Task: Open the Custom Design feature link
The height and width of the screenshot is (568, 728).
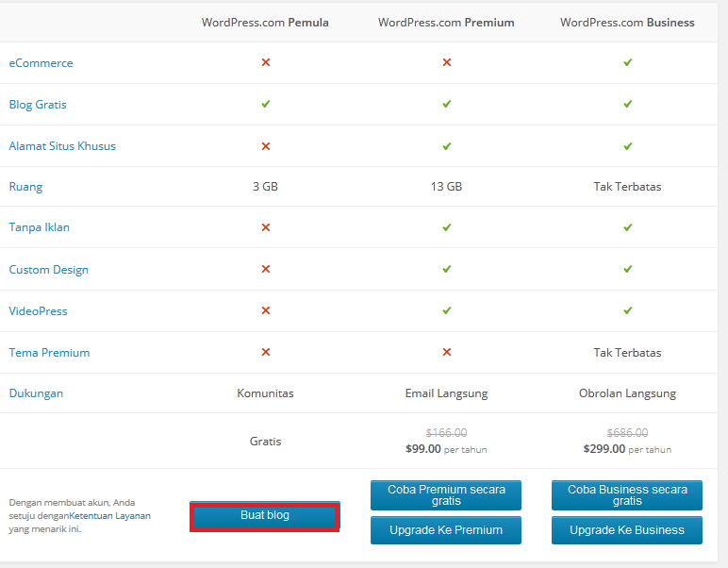Action: [x=48, y=270]
